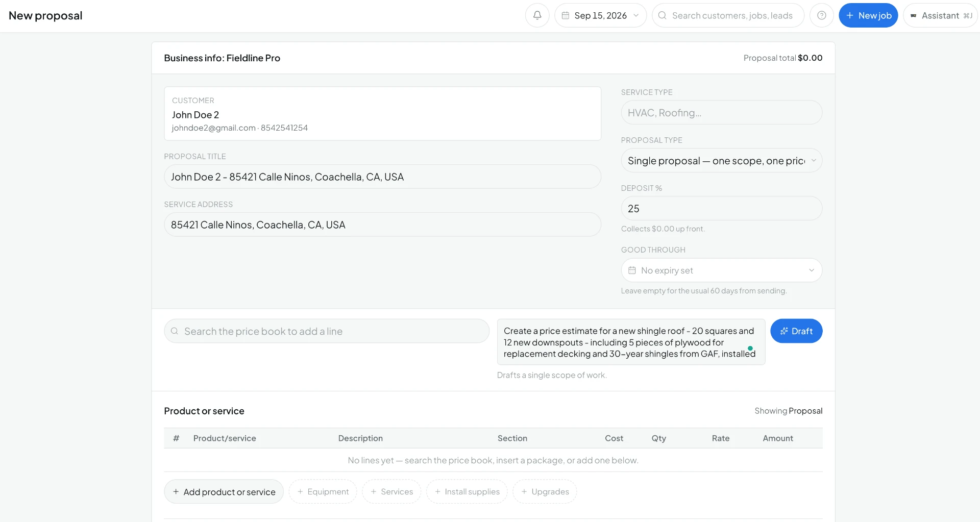The width and height of the screenshot is (980, 522).
Task: Click the magnifier icon in price book search
Action: tap(175, 331)
